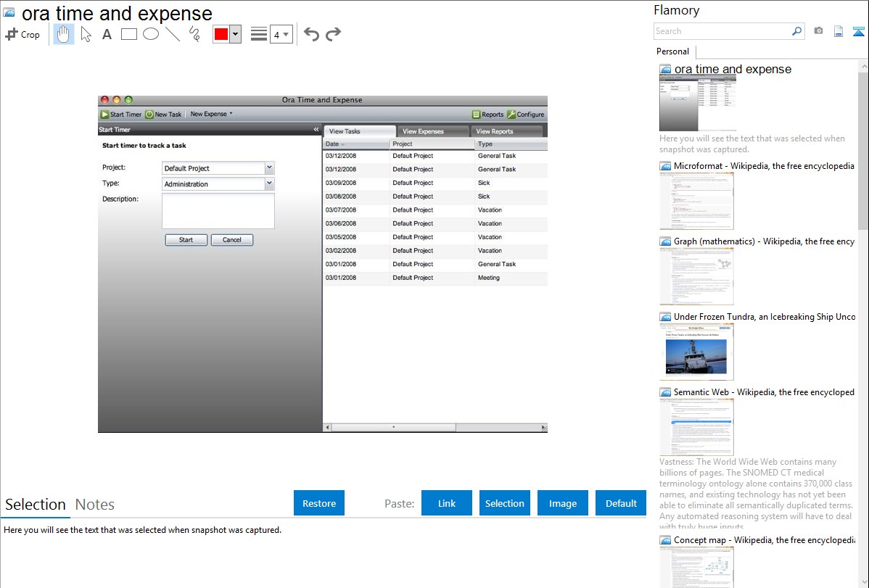Switch to the Notes tab
Screen dimensions: 869x588
[x=95, y=505]
